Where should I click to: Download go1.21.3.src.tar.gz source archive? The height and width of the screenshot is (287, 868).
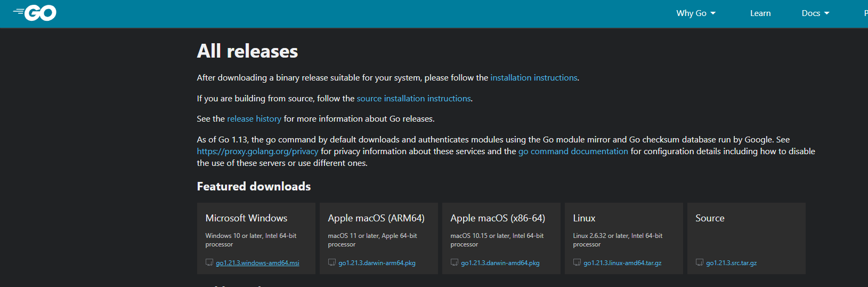tap(731, 263)
